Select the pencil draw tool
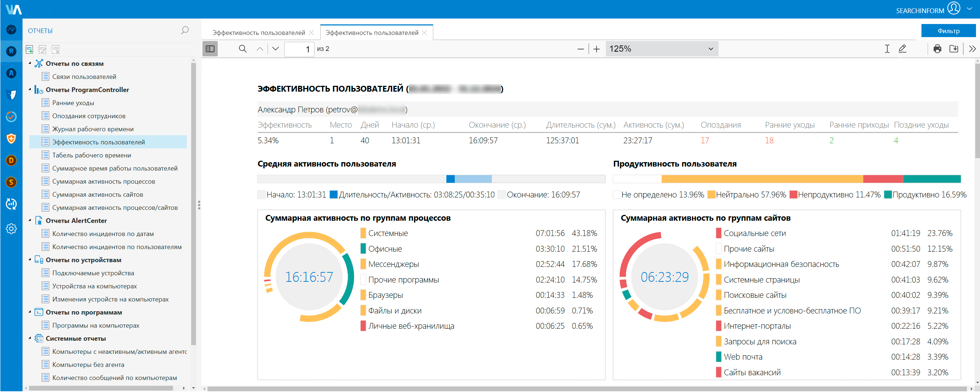This screenshot has height=392, width=980. pyautogui.click(x=902, y=49)
